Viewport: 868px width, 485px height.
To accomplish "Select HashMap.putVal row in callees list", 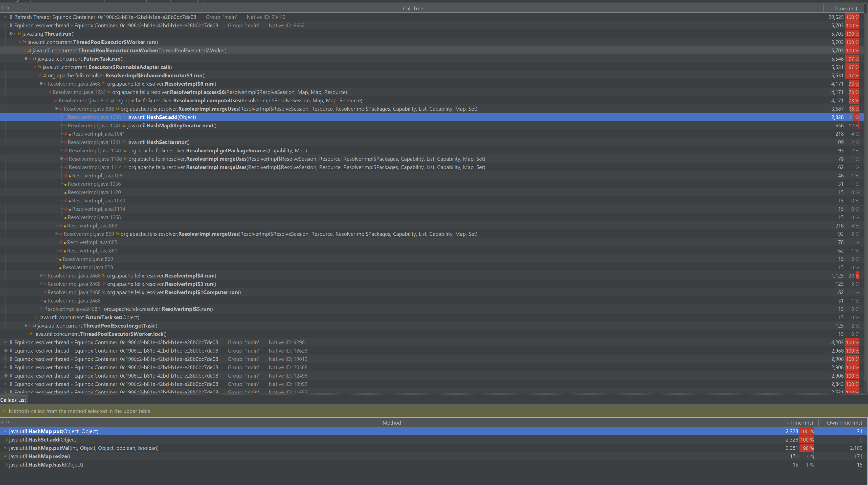I will pyautogui.click(x=84, y=448).
